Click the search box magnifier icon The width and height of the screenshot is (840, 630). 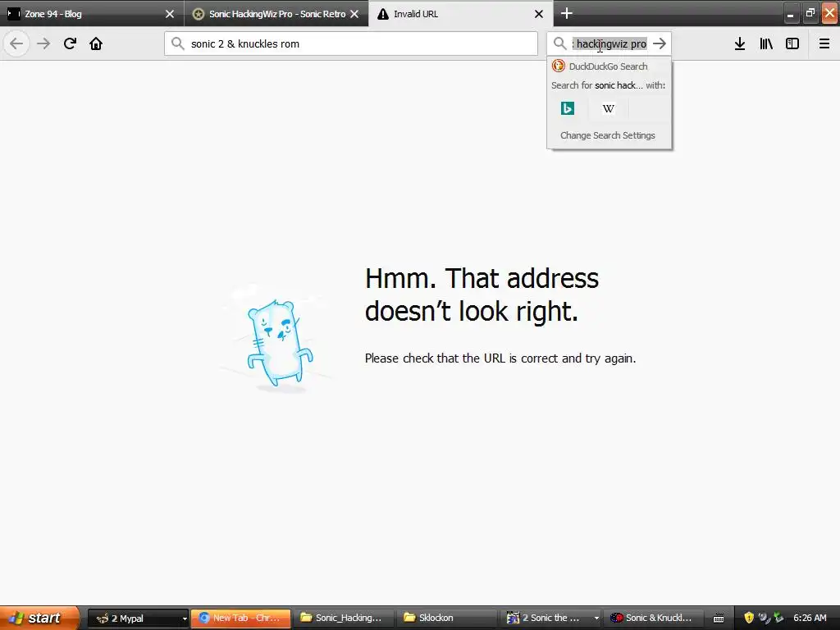559,43
